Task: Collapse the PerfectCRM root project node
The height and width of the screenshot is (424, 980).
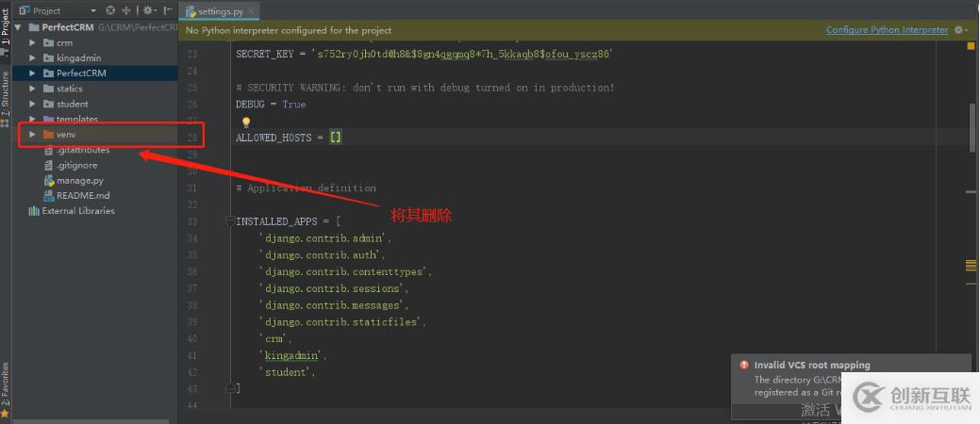Action: pos(18,27)
